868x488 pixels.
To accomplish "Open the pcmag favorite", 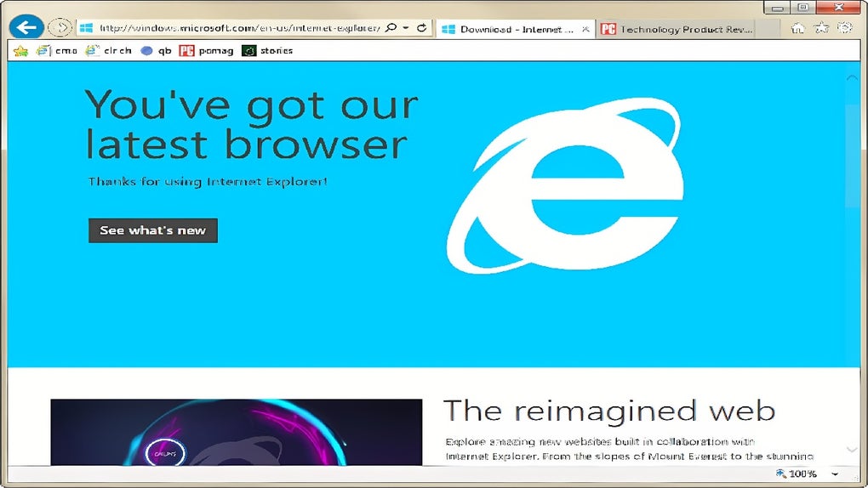I will pos(207,50).
